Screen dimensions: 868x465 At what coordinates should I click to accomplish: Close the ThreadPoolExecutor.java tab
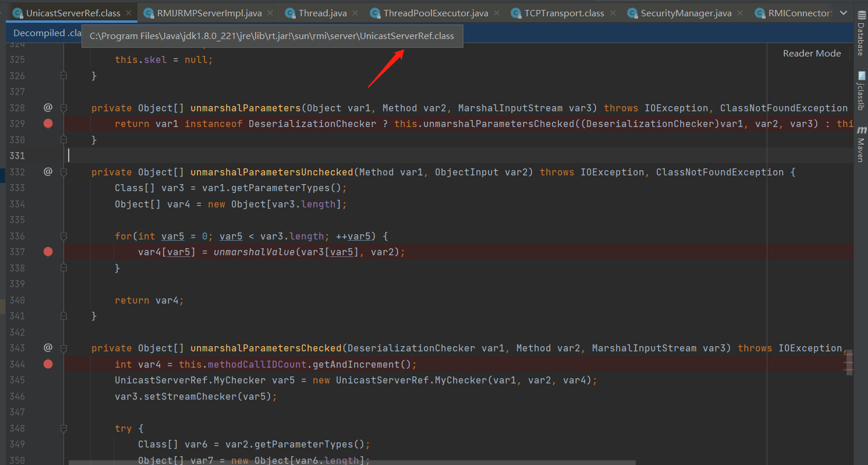point(496,13)
